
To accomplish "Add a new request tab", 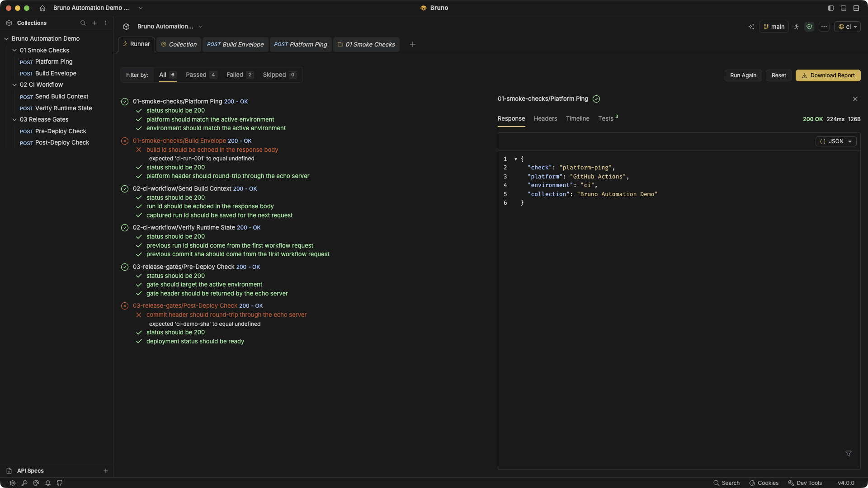I will tap(412, 44).
